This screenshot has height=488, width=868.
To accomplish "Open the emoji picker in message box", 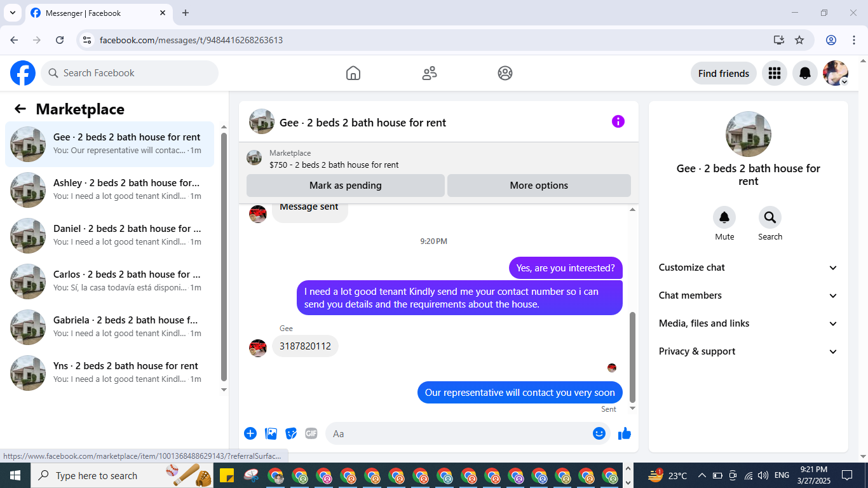I will tap(599, 433).
